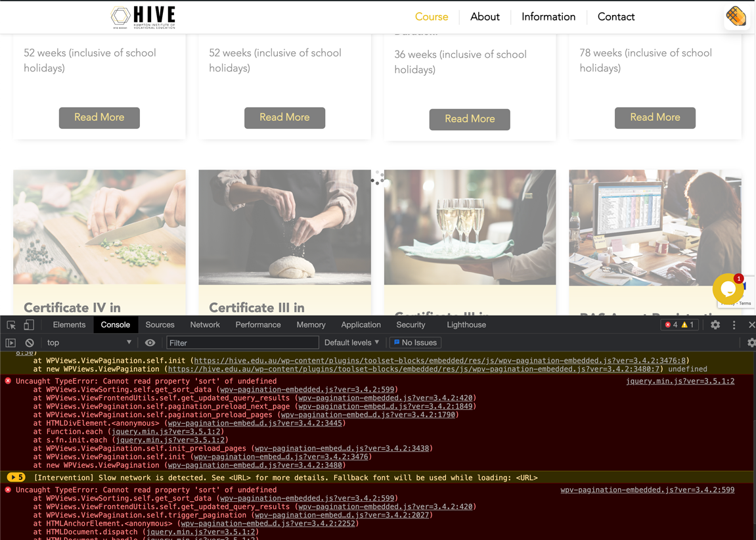Open the jquery.min.js?ver=3.5.1:2 source link at the right
This screenshot has width=756, height=540.
tap(680, 382)
